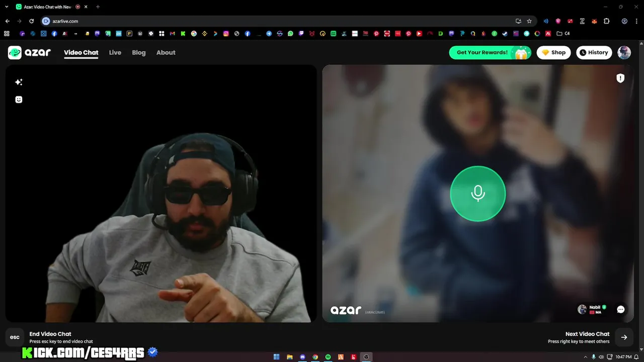Open the Gmail bookmark

pos(172,34)
